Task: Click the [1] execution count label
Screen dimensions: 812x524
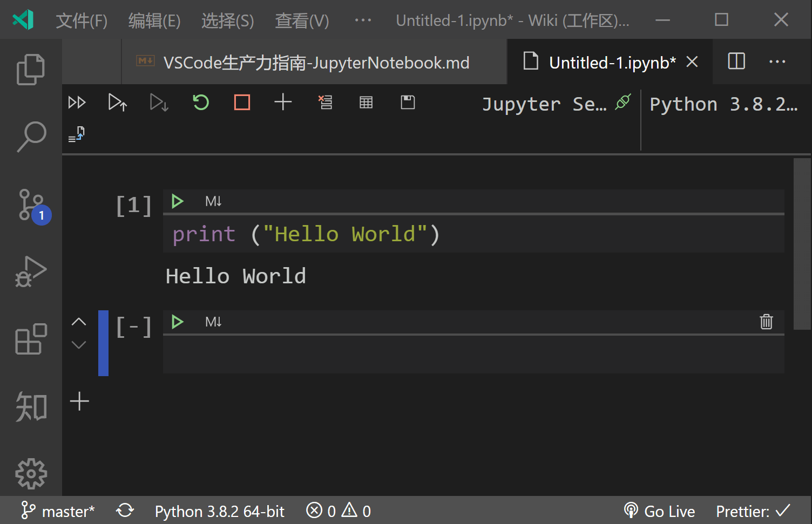Action: pyautogui.click(x=134, y=206)
